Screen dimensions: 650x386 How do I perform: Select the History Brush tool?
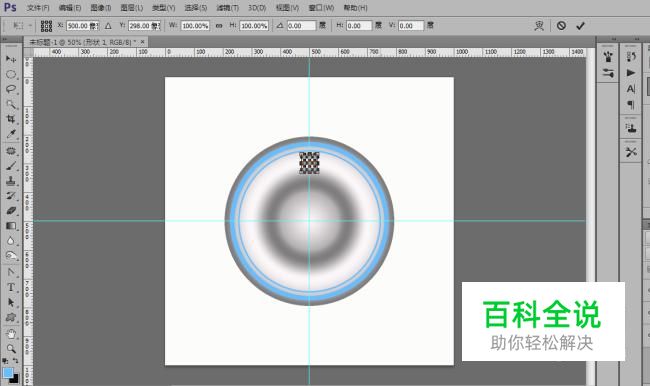click(11, 196)
